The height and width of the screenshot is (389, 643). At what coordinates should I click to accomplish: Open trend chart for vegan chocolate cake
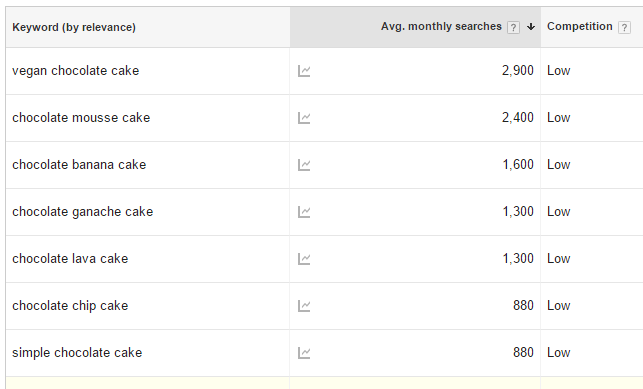coord(304,71)
